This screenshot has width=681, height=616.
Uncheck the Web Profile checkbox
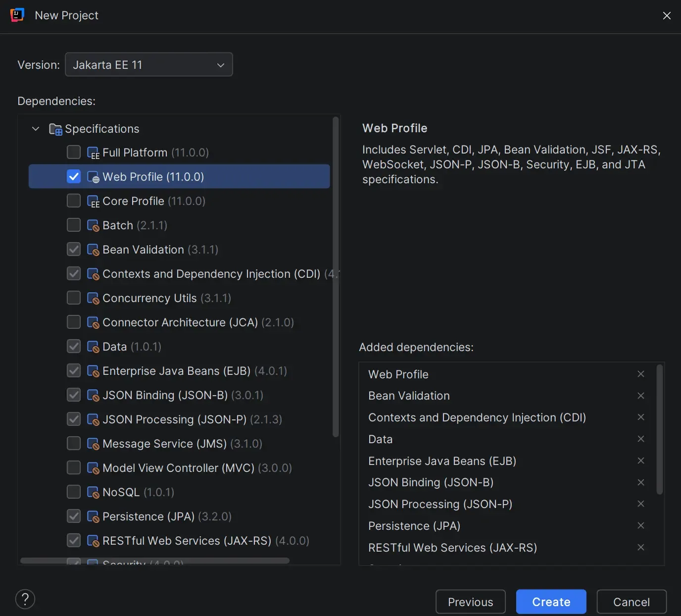pyautogui.click(x=74, y=176)
